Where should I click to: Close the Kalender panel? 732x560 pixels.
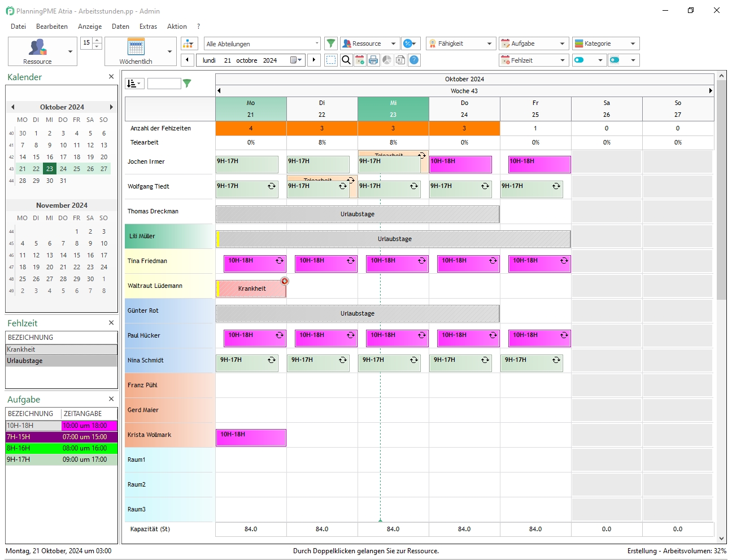111,77
